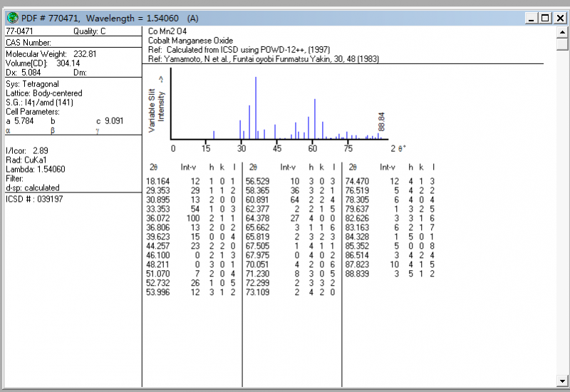Select the 39.623 peak row
The image size is (570, 392).
coord(191,237)
